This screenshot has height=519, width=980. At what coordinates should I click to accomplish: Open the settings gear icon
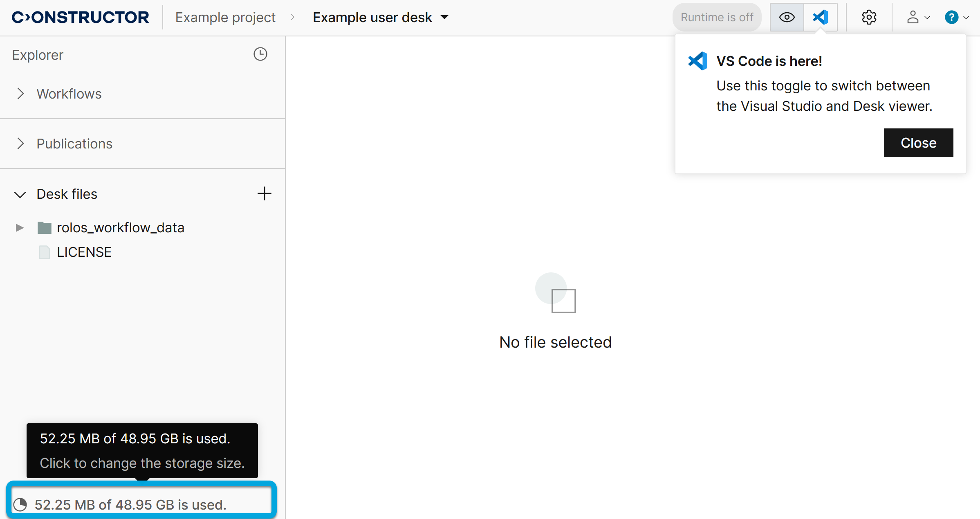coord(869,18)
